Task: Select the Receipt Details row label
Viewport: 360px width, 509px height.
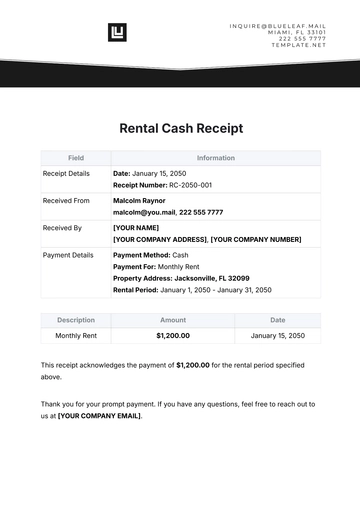Action: 66,173
